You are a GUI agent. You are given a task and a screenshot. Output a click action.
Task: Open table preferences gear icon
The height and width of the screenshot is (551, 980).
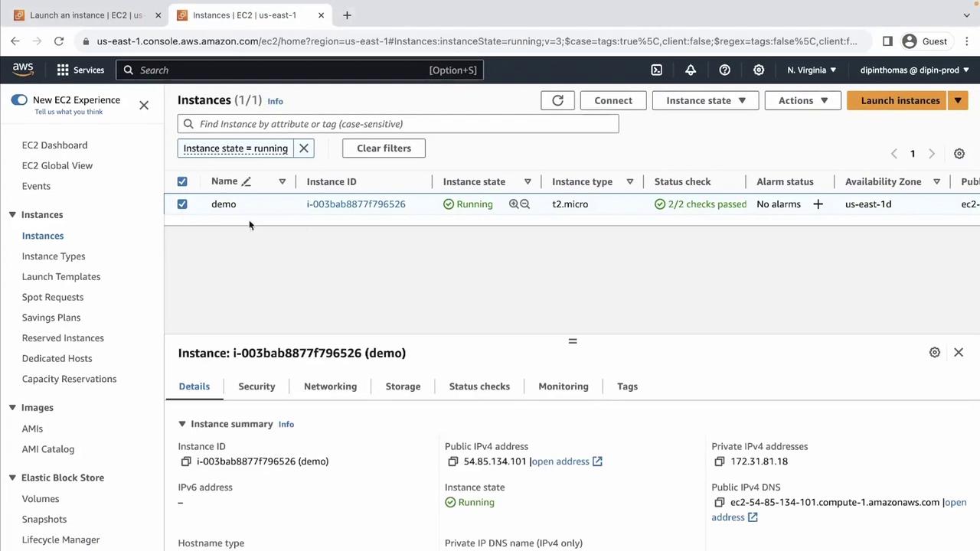click(959, 154)
